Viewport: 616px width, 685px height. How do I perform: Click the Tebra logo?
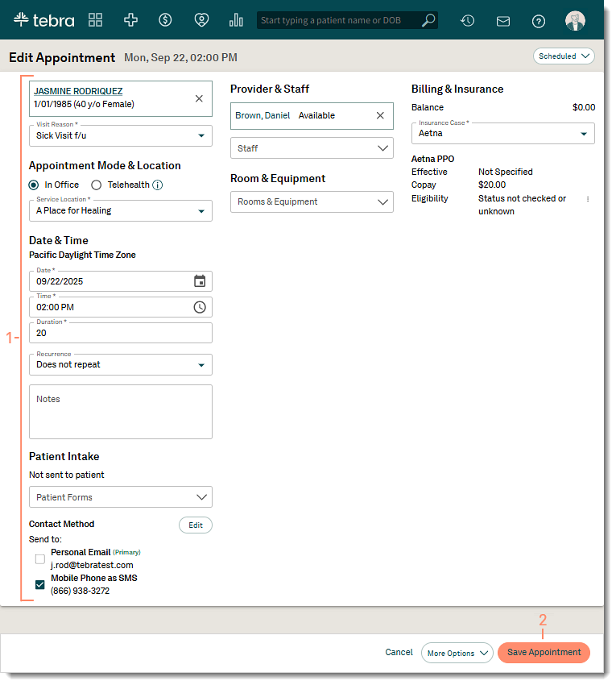pos(43,20)
